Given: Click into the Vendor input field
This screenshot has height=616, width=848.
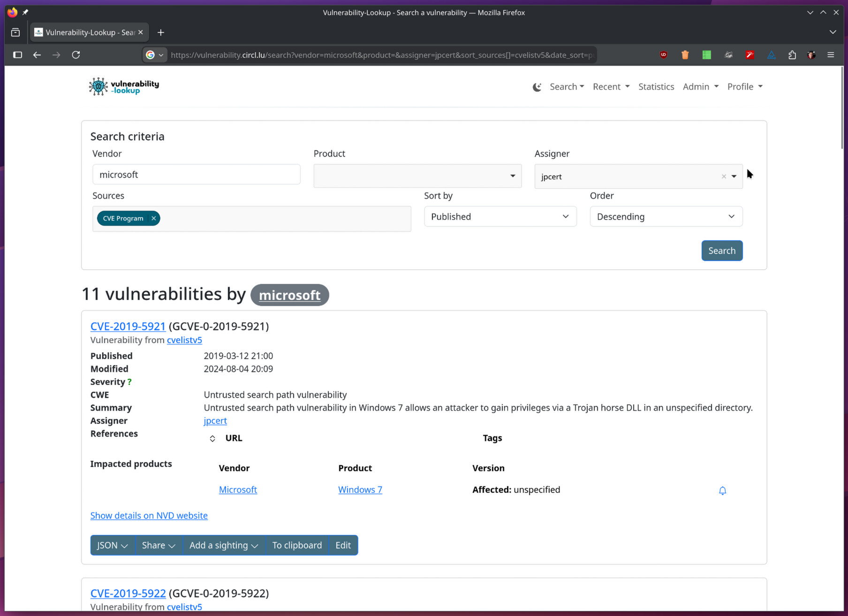Looking at the screenshot, I should pos(196,175).
